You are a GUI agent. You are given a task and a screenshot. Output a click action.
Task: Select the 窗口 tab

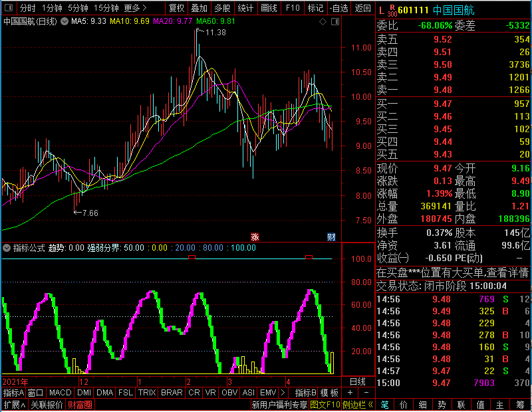36,393
